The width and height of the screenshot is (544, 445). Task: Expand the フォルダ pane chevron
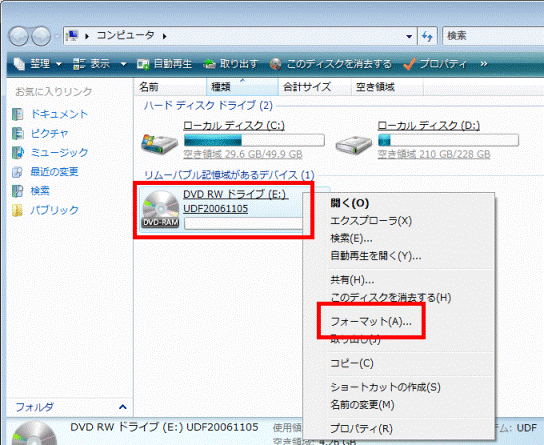[122, 407]
